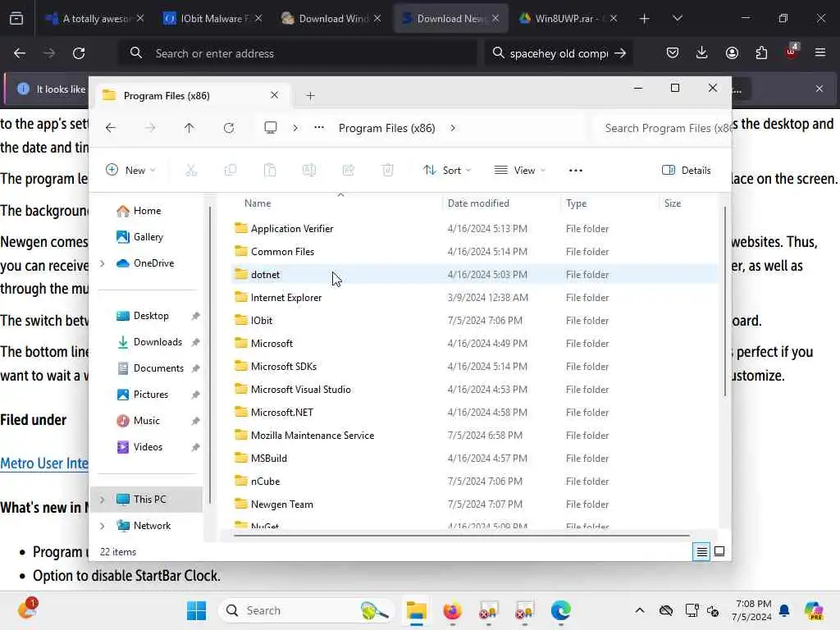Image resolution: width=840 pixels, height=630 pixels.
Task: Click the Paste icon in Explorer toolbar
Action: click(x=270, y=171)
